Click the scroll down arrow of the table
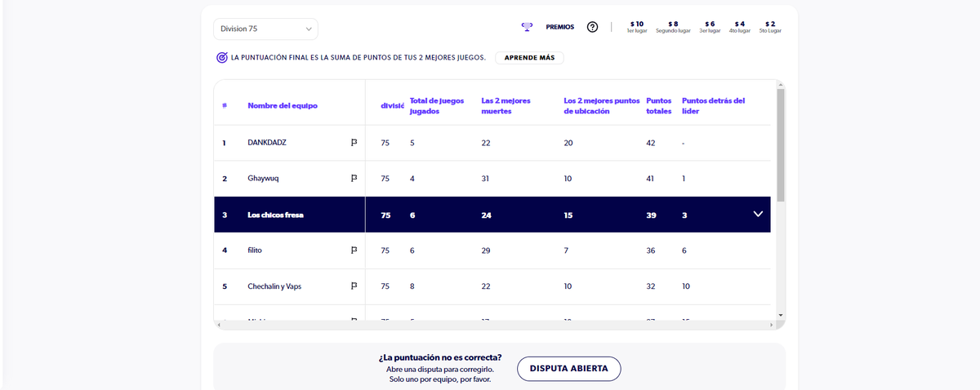The image size is (980, 390). [780, 315]
